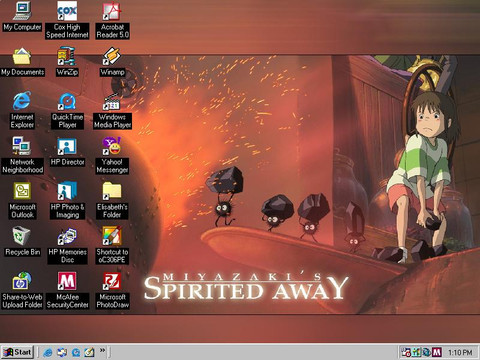Click the 1:10 PM taskbar clock
The image size is (480, 360).
click(x=460, y=352)
